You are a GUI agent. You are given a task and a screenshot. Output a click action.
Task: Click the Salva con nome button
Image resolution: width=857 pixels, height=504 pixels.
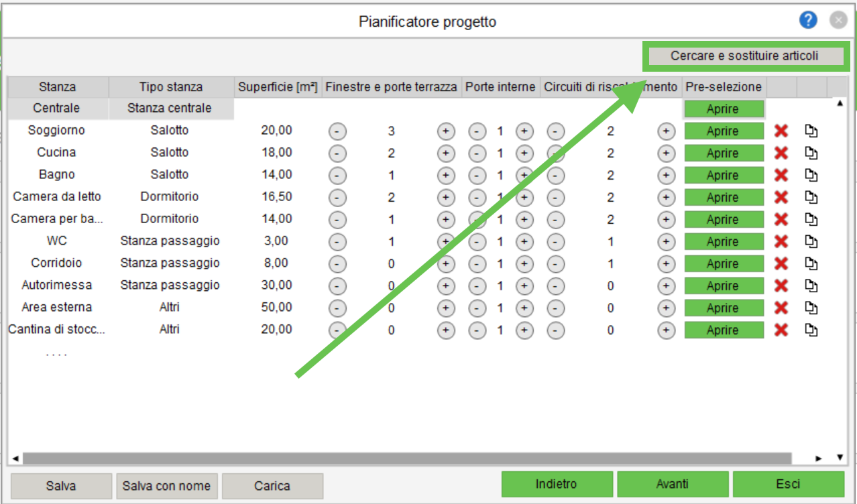click(x=166, y=486)
